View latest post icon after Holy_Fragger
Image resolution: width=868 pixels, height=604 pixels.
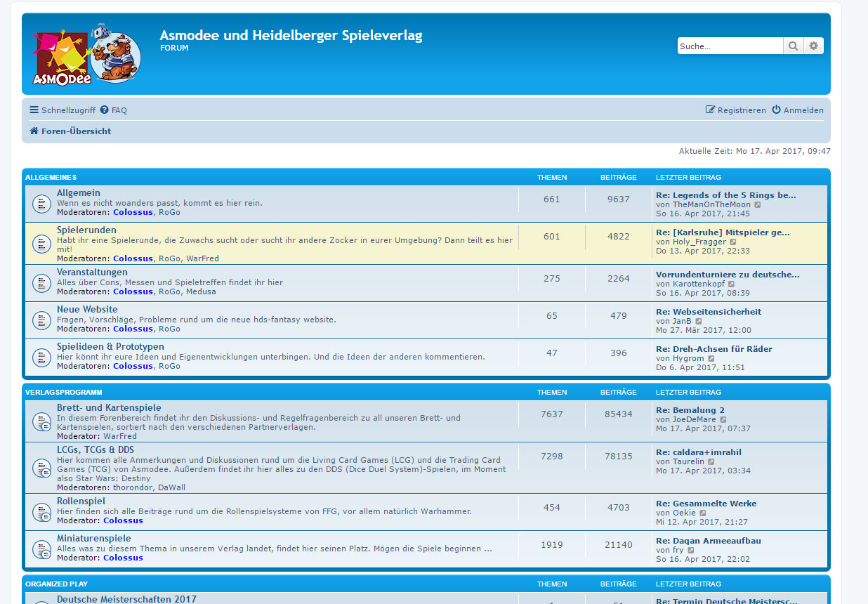[733, 242]
